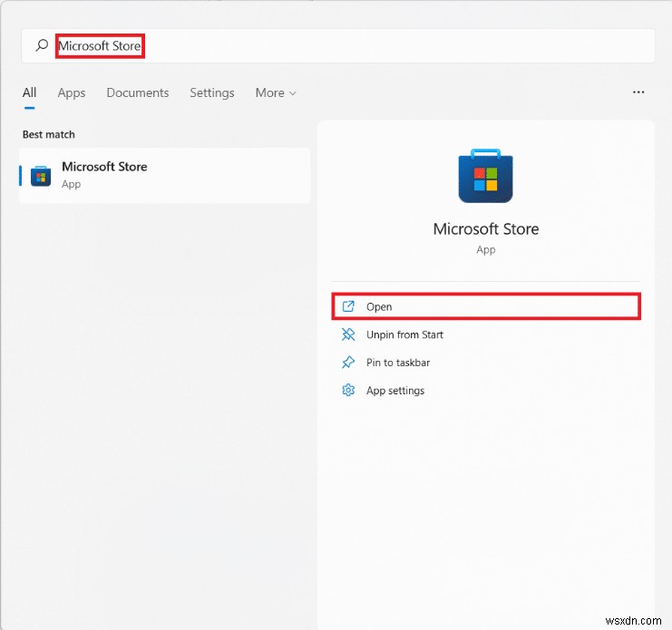Click the Microsoft Store title in preview pane
672x630 pixels.
(485, 228)
